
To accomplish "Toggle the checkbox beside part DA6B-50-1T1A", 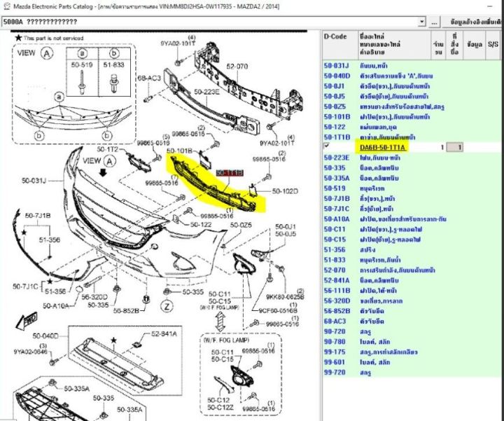I will pyautogui.click(x=327, y=146).
